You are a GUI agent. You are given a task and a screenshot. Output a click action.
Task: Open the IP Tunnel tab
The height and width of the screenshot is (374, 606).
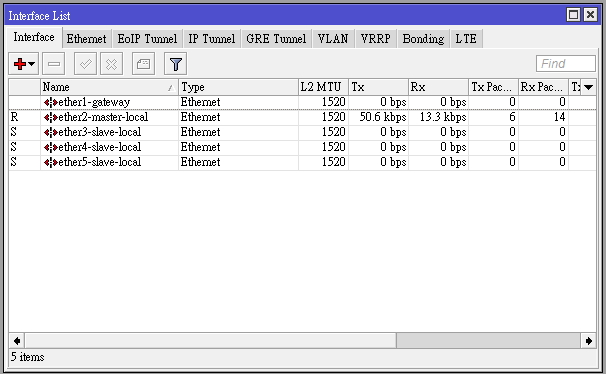(x=212, y=39)
